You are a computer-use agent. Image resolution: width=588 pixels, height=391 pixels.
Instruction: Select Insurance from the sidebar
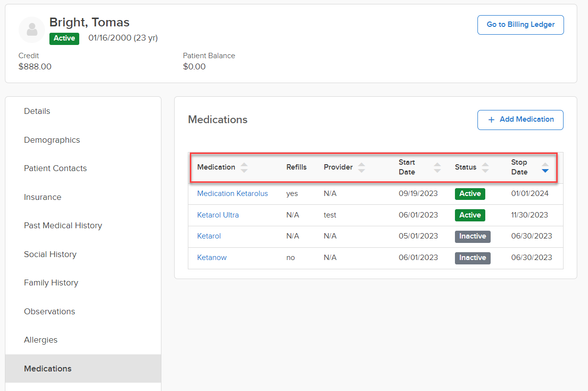(x=43, y=197)
